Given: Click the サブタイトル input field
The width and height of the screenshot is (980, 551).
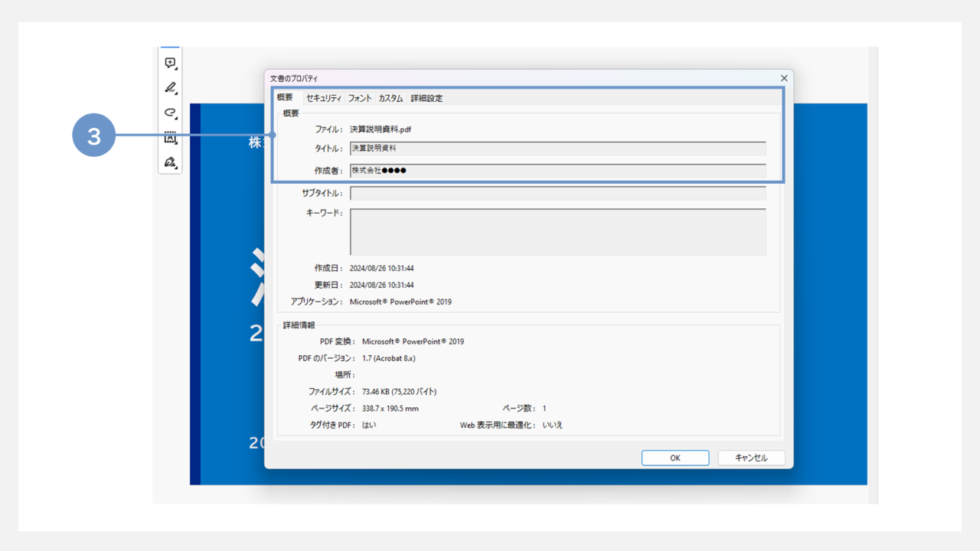Looking at the screenshot, I should point(558,193).
